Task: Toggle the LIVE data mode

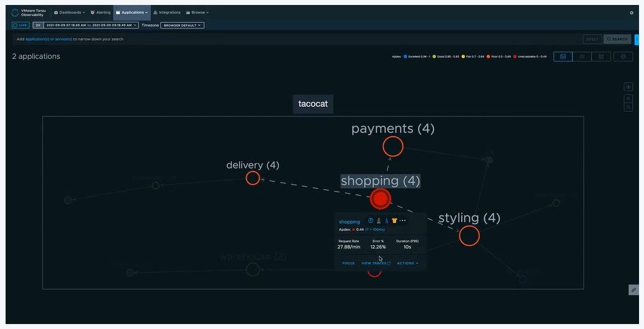Action: pos(20,25)
